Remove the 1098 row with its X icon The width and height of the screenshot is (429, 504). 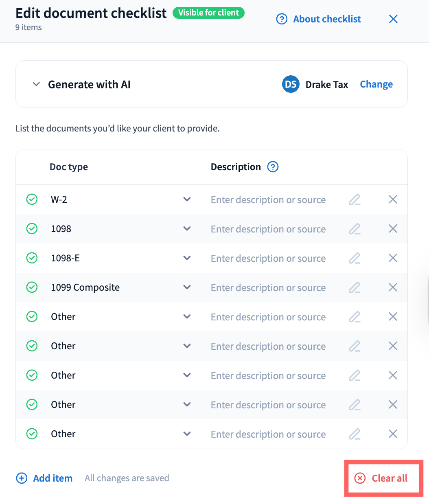[393, 229]
